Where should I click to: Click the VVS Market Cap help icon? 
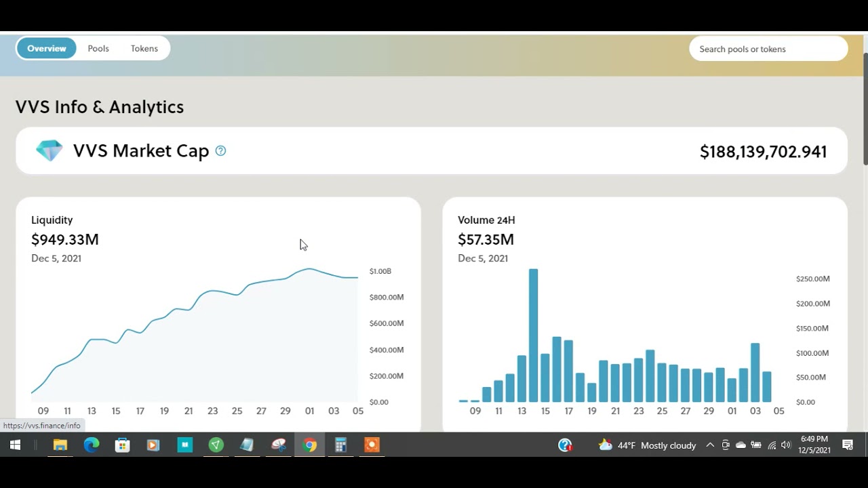pyautogui.click(x=220, y=150)
